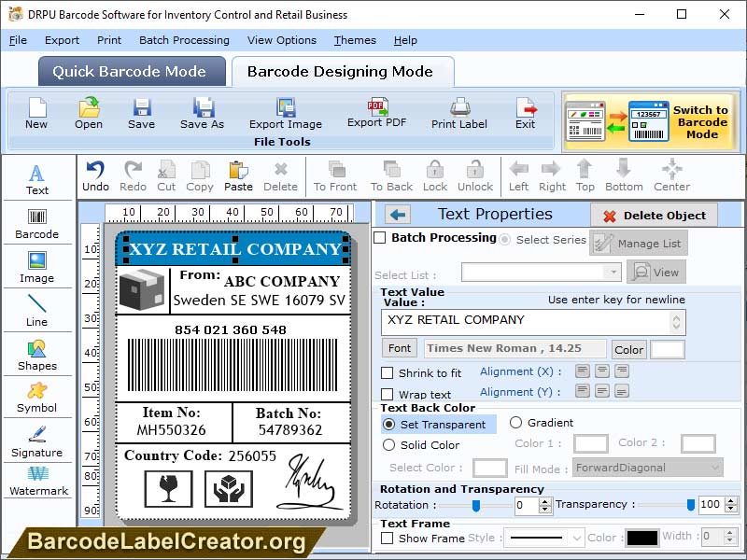Expand the Select List dropdown
The height and width of the screenshot is (560, 747).
615,270
